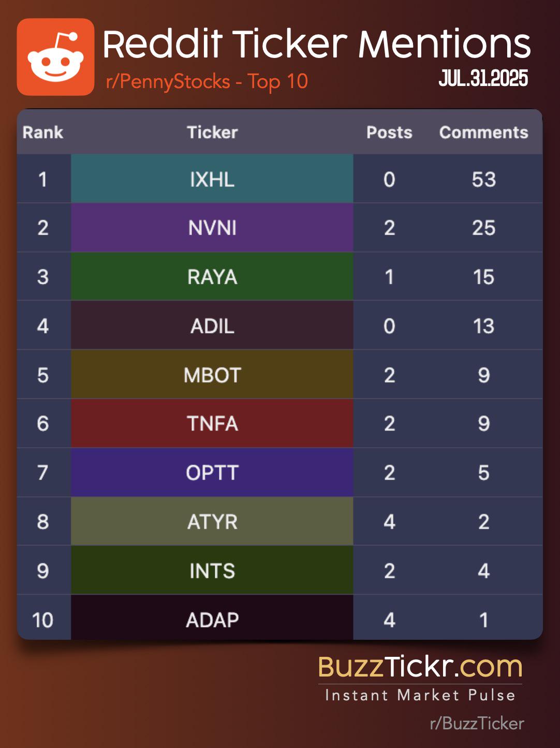The width and height of the screenshot is (560, 748).
Task: Sort by the Comments column header
Action: [x=483, y=133]
